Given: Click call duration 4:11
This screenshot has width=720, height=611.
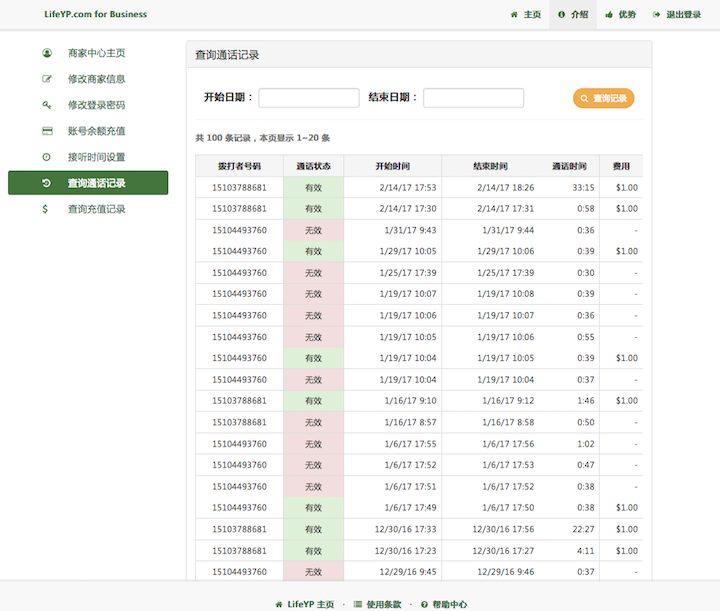Looking at the screenshot, I should point(586,551).
